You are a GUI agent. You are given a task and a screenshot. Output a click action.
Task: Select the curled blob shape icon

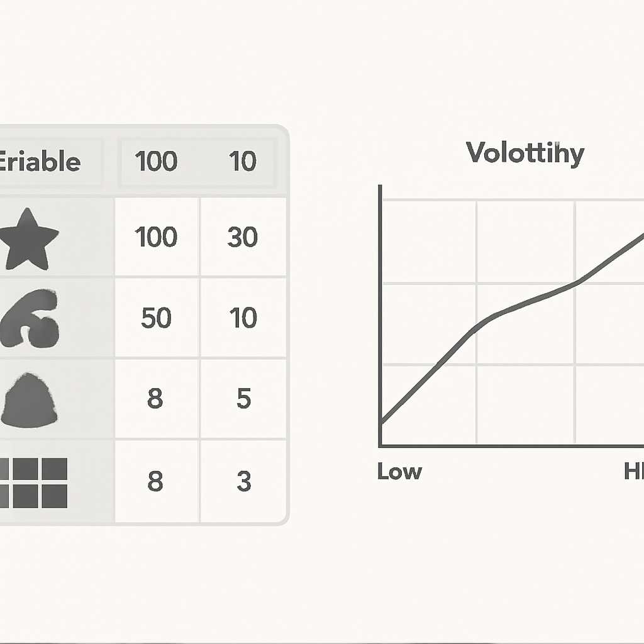[x=29, y=318]
